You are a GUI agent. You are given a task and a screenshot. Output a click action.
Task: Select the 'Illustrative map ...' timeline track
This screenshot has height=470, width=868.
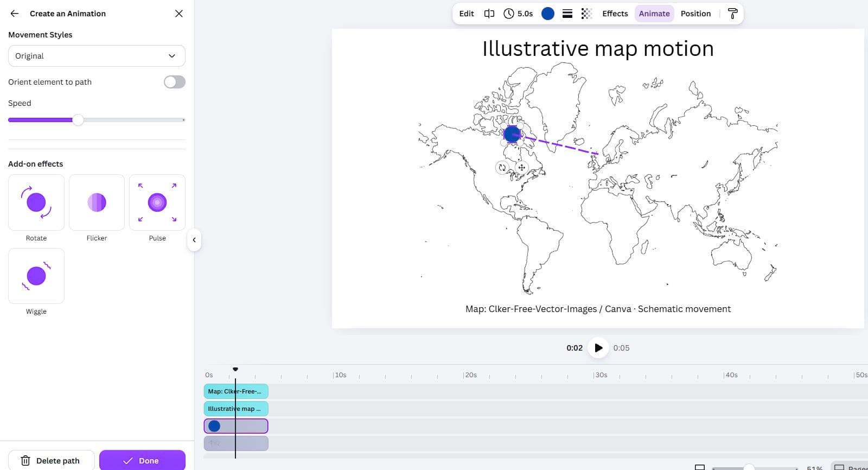(236, 409)
